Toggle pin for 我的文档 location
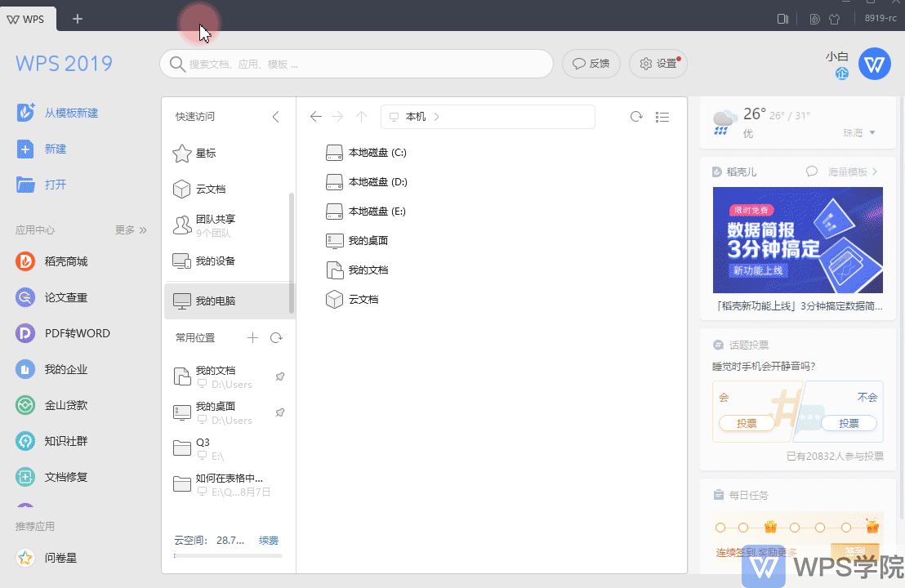 280,376
